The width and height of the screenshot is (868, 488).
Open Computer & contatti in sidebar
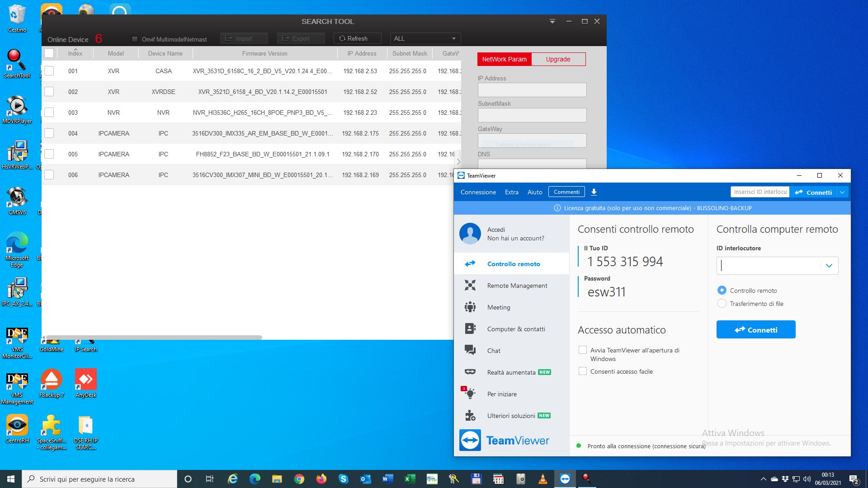click(511, 328)
